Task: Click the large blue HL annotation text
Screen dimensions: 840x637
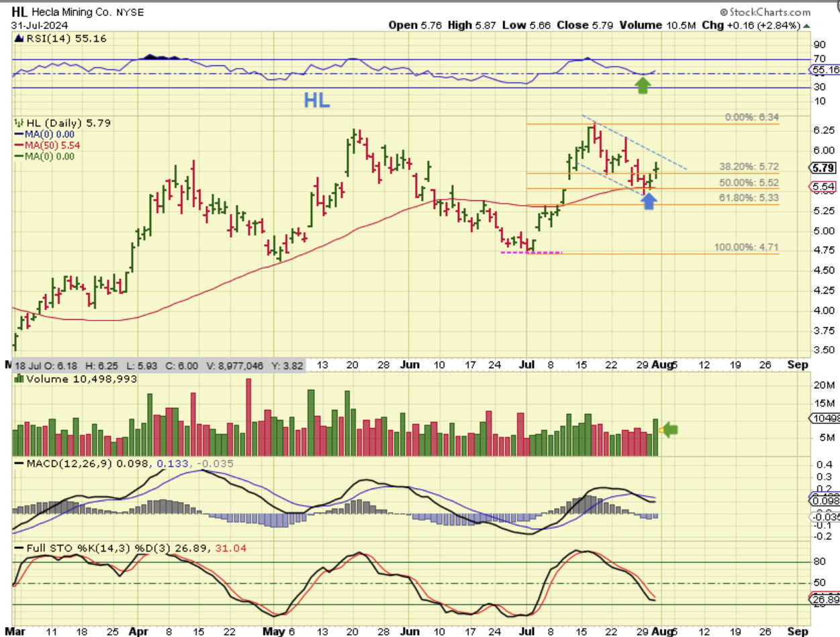Action: point(317,101)
